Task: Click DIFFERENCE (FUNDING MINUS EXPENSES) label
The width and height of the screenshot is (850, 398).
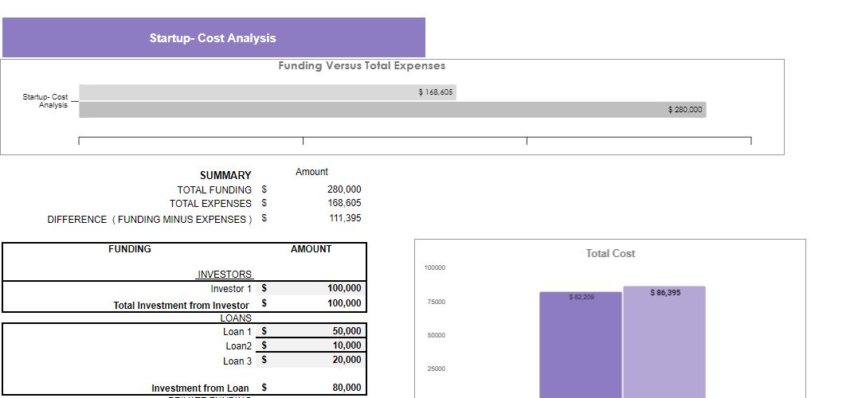Action: tap(150, 220)
